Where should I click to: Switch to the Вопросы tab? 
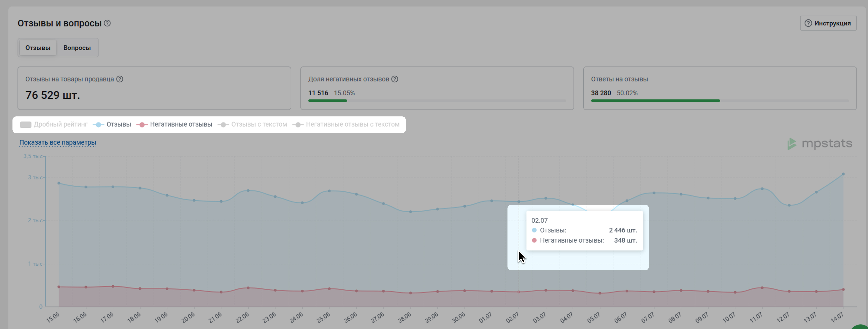(77, 48)
